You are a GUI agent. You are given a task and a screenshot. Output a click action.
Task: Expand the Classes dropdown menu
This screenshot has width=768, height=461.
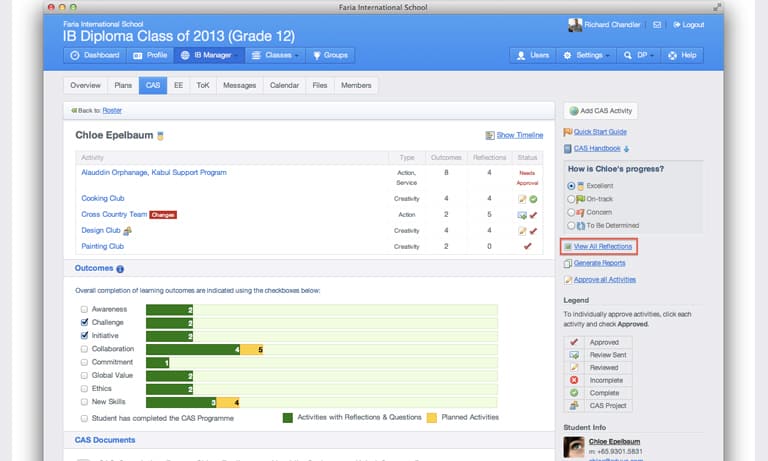(x=275, y=55)
